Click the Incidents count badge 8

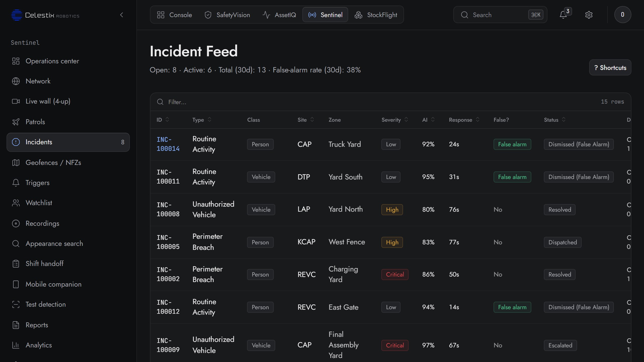point(123,142)
